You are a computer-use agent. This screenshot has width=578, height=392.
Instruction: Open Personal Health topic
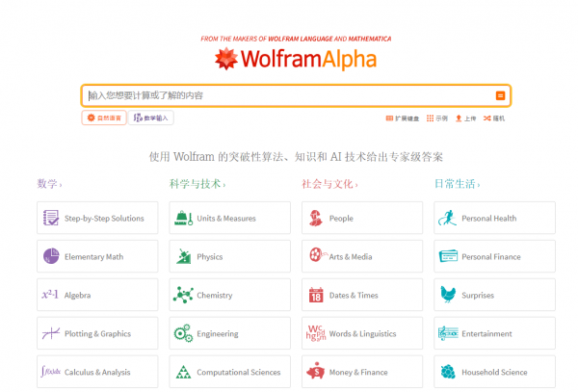[495, 218]
